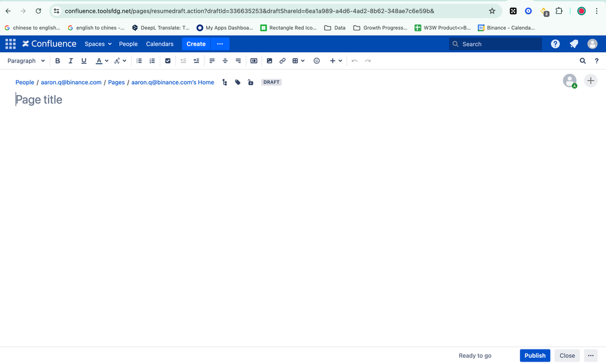606x364 pixels.
Task: Click the insert link icon
Action: tap(282, 61)
